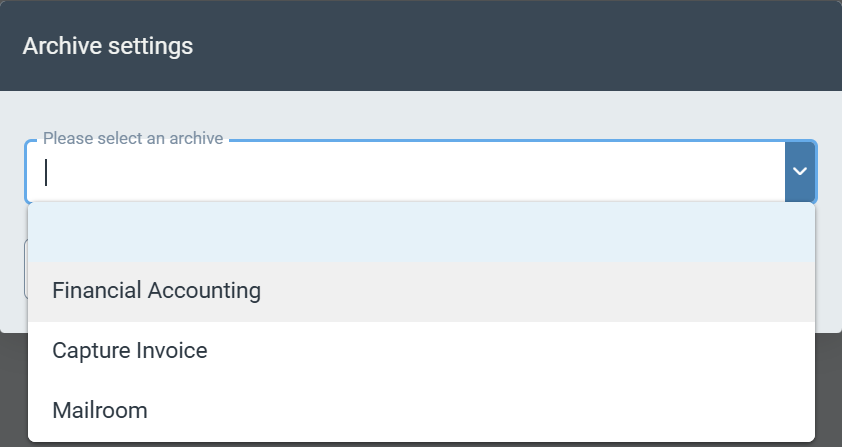Select Financial Accounting from the list
Image resolution: width=842 pixels, height=447 pixels.
[156, 291]
